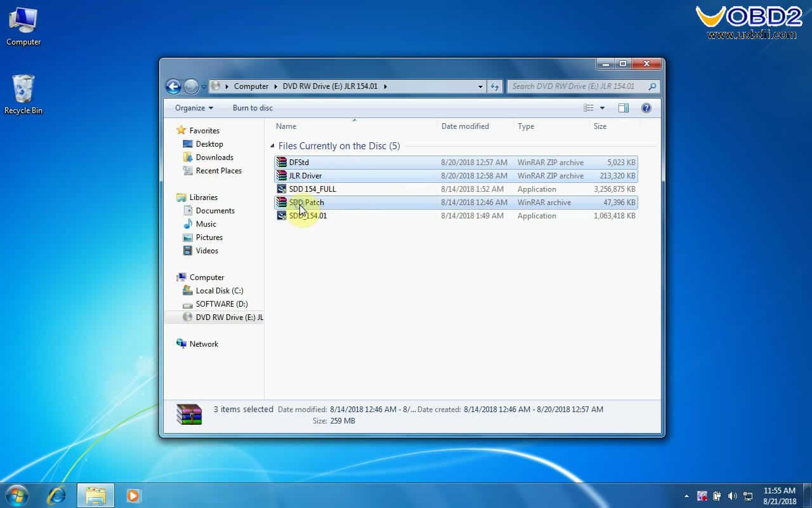The width and height of the screenshot is (812, 508).
Task: Open the recent pages dropdown arrow
Action: click(x=204, y=86)
